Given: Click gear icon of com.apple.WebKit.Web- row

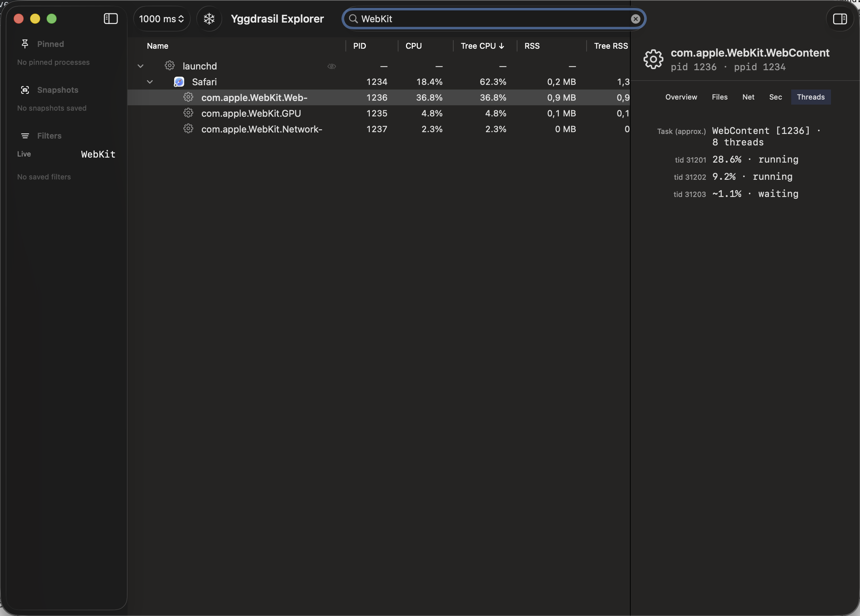Looking at the screenshot, I should 188,97.
